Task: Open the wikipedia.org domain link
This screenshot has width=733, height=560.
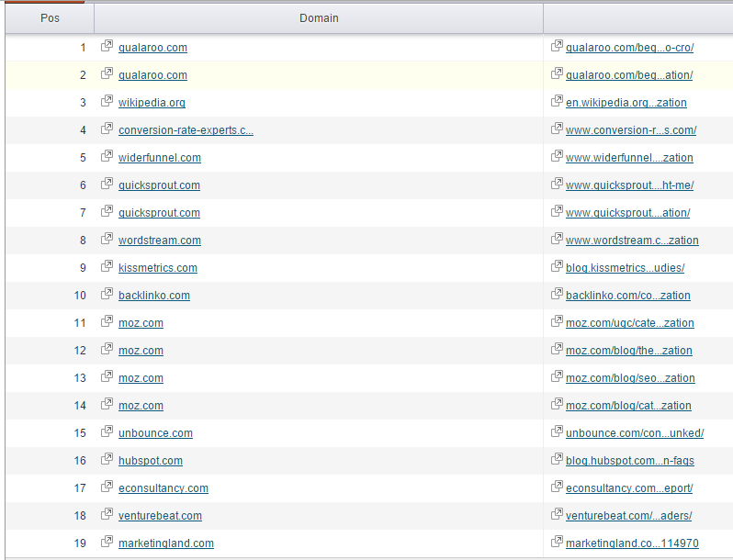Action: point(152,103)
